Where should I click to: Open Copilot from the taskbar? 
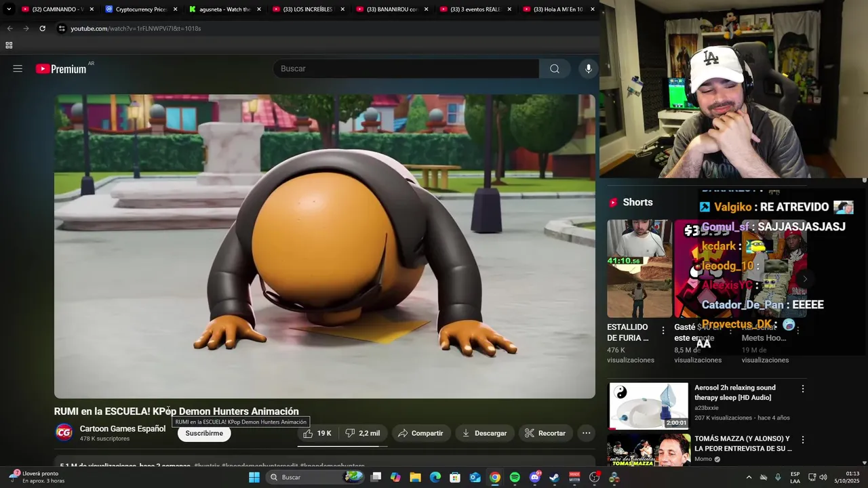coord(395,477)
